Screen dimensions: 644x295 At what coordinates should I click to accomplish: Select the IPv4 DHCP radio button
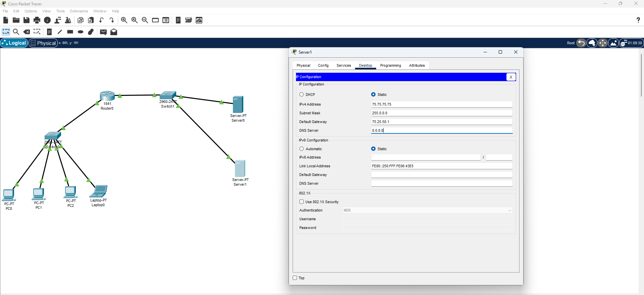pyautogui.click(x=302, y=95)
